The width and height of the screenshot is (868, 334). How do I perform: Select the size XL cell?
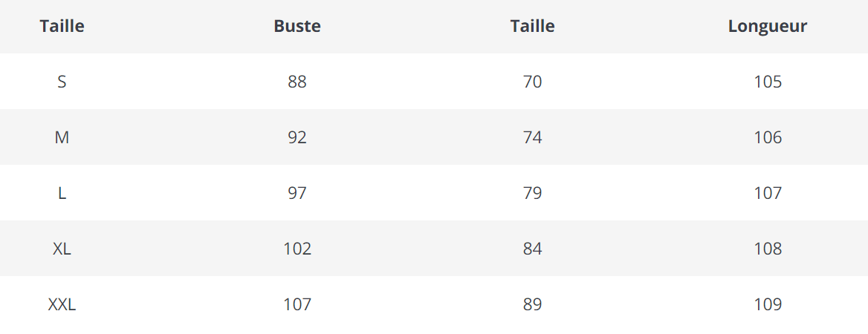62,249
